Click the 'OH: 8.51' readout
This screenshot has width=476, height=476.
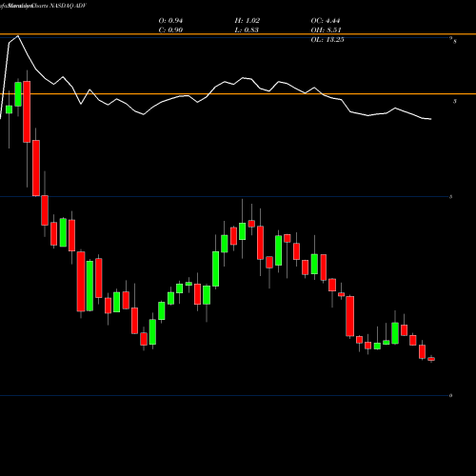tap(326, 30)
